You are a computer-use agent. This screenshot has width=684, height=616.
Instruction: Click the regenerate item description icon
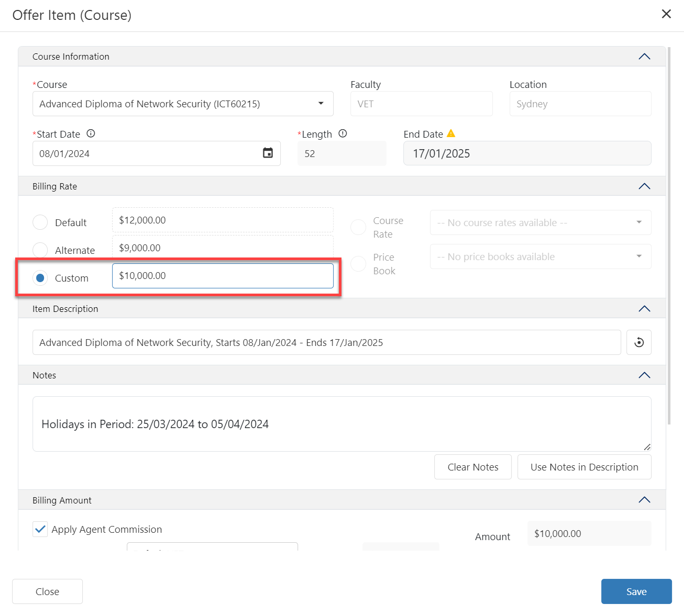click(639, 342)
